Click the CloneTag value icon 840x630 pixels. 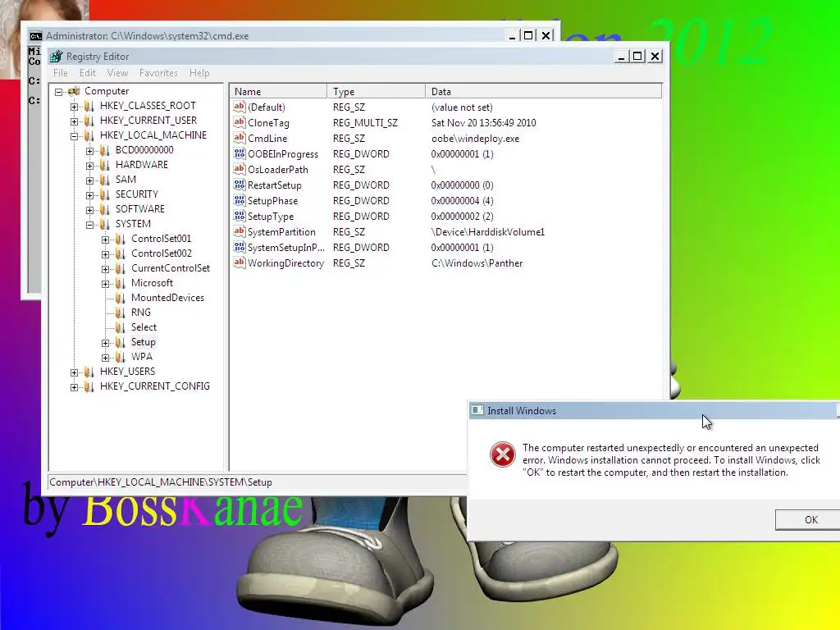(x=240, y=122)
